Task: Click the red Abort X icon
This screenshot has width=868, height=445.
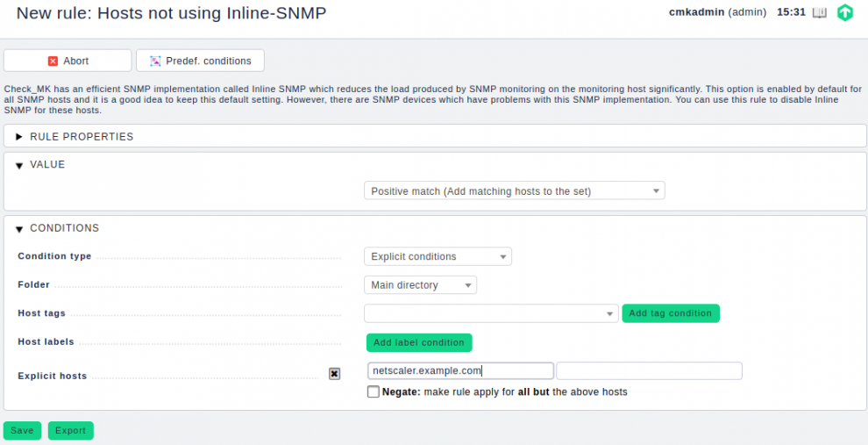Action: [x=53, y=61]
